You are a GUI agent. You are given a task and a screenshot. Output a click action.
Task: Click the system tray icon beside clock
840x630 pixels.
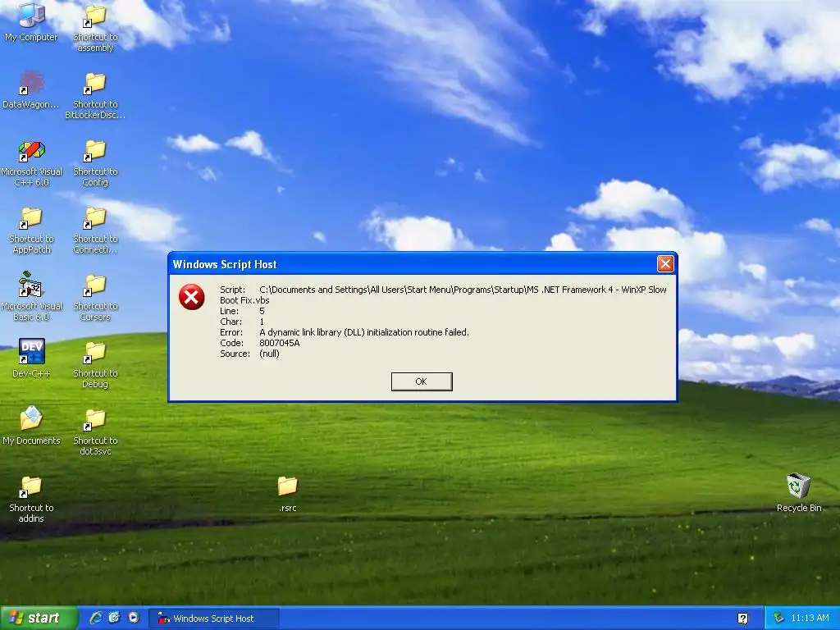779,619
